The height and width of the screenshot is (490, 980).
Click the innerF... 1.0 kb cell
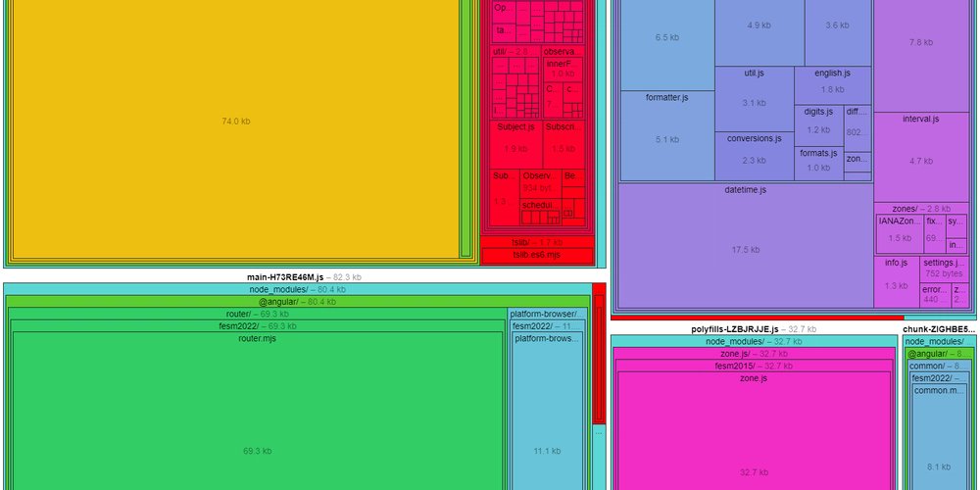point(563,70)
